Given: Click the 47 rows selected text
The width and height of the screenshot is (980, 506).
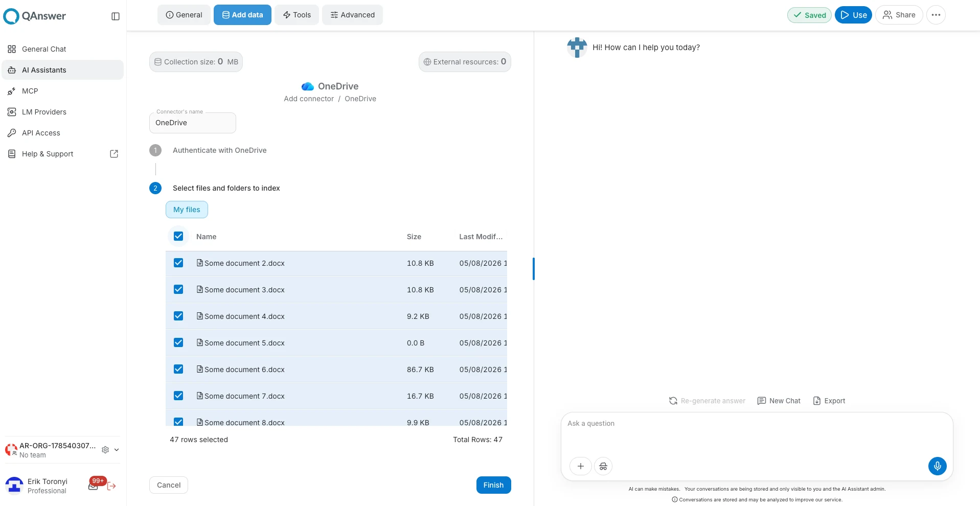Looking at the screenshot, I should click(199, 440).
